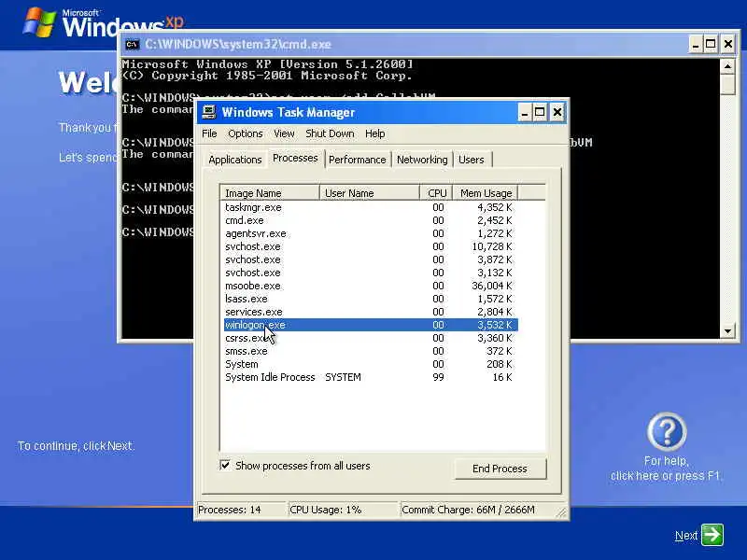The image size is (747, 560).
Task: Switch to the Applications tab
Action: click(x=235, y=160)
